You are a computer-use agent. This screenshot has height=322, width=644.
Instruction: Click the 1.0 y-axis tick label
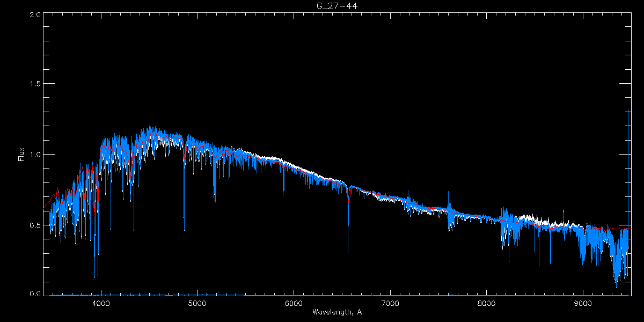(x=35, y=155)
